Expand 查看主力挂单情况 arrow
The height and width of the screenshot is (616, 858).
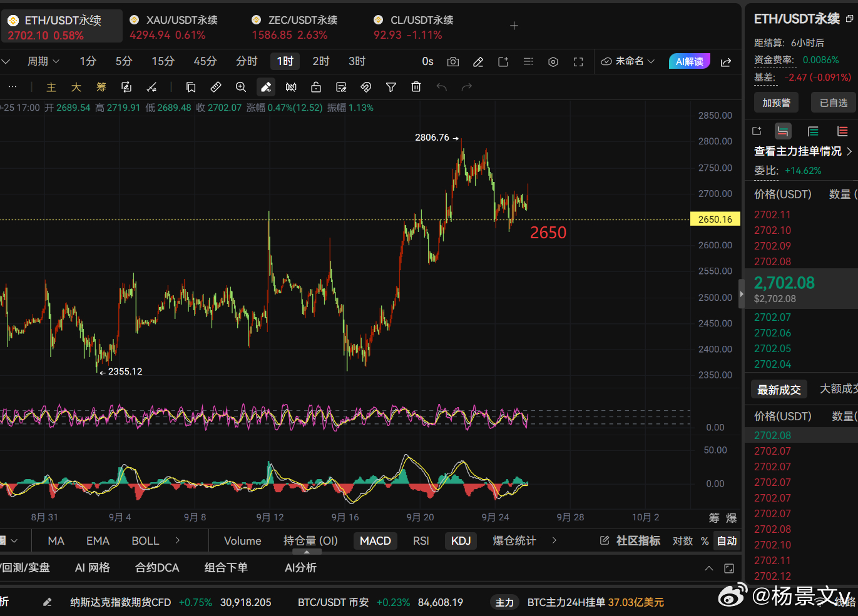(x=849, y=151)
